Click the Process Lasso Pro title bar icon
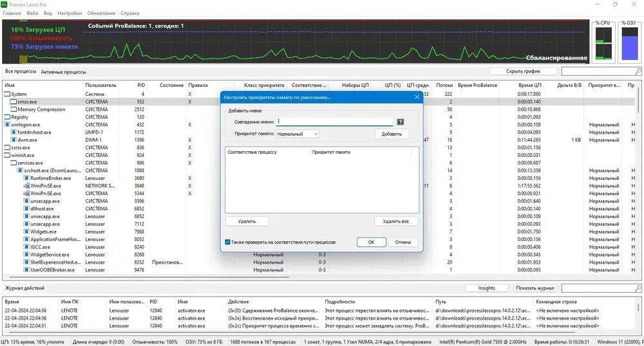 click(4, 5)
